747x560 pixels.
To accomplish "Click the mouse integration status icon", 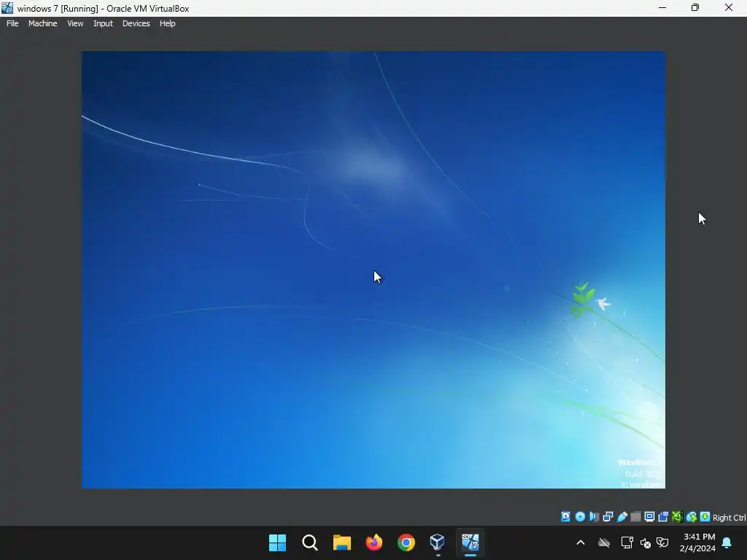I will (x=692, y=517).
